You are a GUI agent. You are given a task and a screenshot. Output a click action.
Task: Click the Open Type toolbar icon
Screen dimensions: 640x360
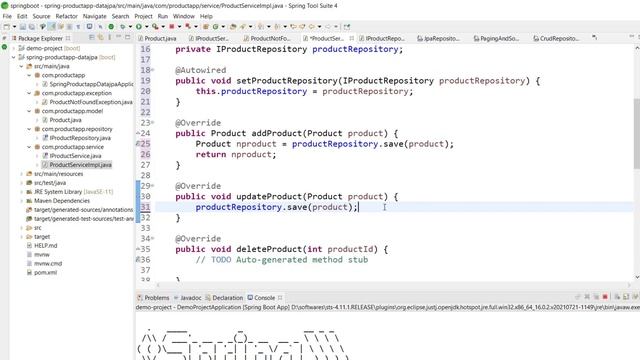point(232,27)
